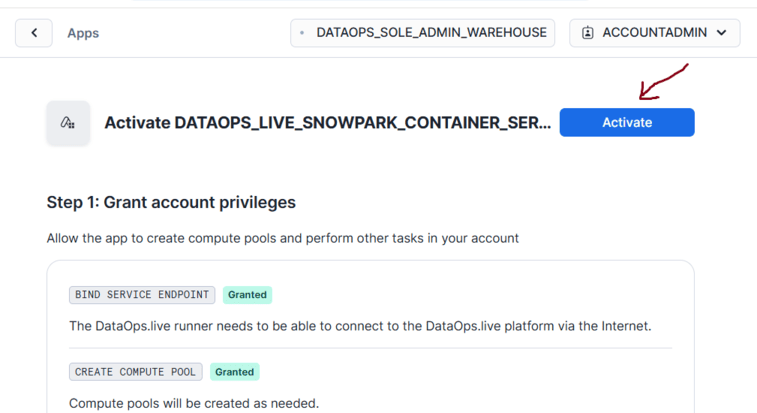Select the BIND SERVICE ENDPOINT privilege tag
This screenshot has width=757, height=413.
click(142, 295)
